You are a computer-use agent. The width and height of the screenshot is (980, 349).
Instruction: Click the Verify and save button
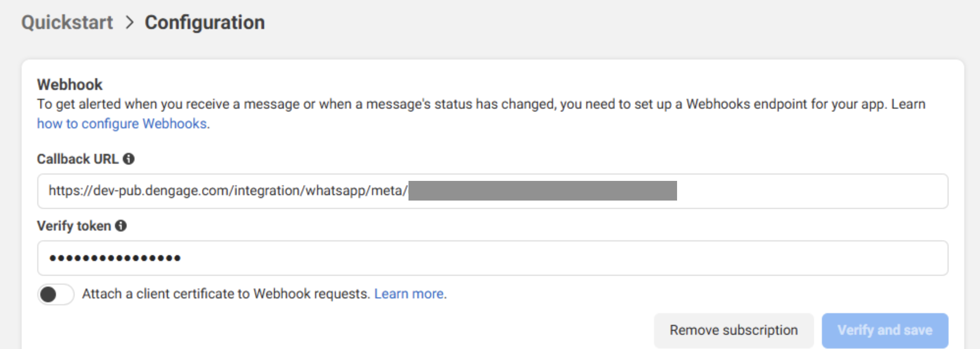point(885,330)
